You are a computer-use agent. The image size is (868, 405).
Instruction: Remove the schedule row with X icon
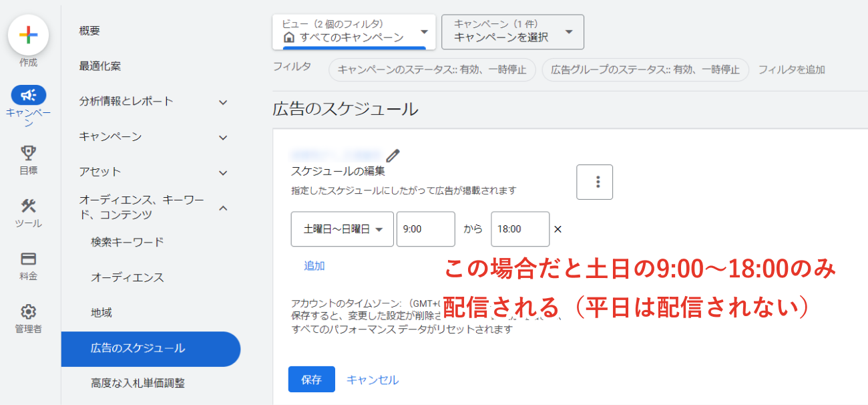(558, 229)
